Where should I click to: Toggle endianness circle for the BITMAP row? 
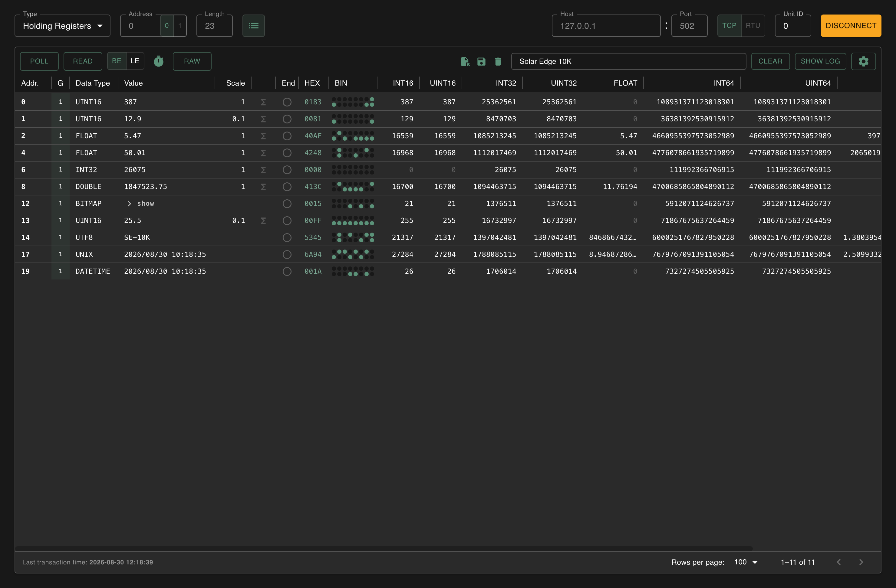(287, 204)
